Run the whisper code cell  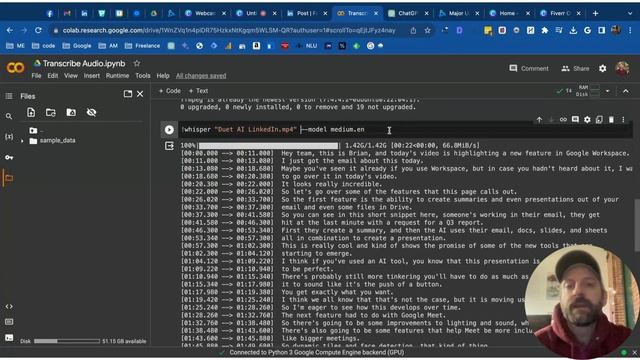click(x=169, y=130)
